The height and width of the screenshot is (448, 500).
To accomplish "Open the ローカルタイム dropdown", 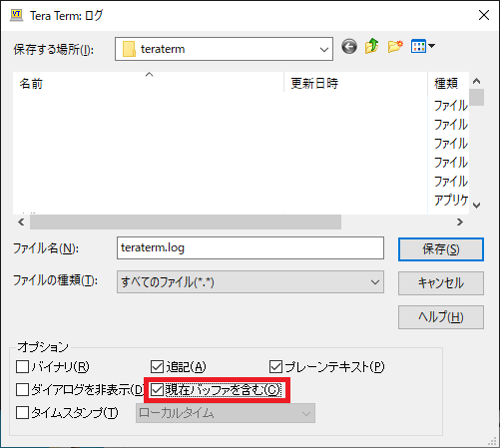I will [226, 413].
